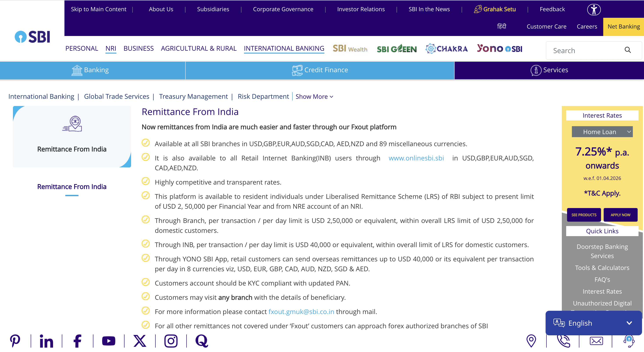Open the Chakra logo link
Image resolution: width=644 pixels, height=352 pixels.
tap(447, 48)
